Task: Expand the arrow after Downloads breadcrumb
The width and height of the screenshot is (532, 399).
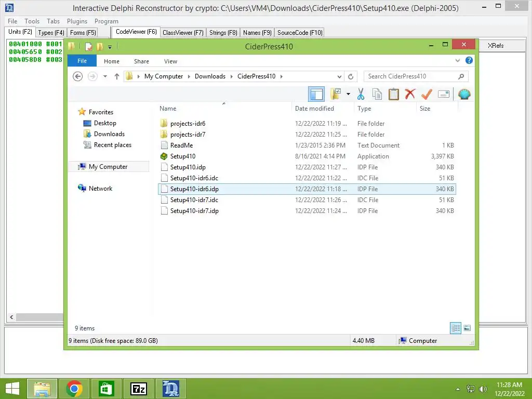Action: tap(231, 76)
